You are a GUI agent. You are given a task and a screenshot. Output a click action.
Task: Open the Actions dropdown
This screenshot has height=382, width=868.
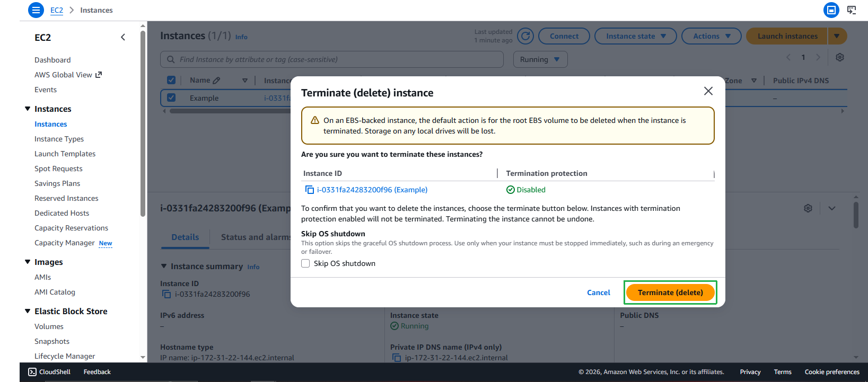(712, 36)
